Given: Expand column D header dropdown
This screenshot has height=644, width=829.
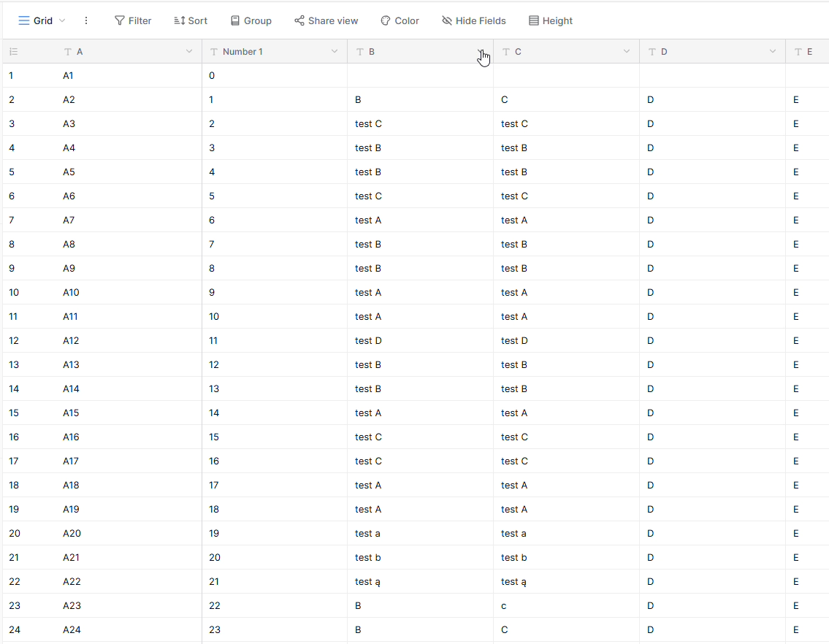Looking at the screenshot, I should click(x=773, y=51).
